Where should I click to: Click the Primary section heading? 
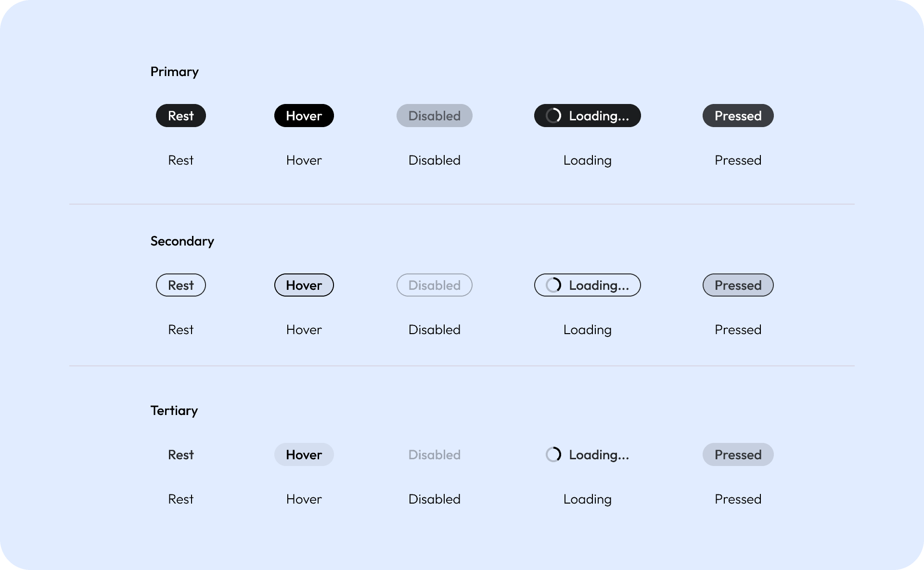174,71
